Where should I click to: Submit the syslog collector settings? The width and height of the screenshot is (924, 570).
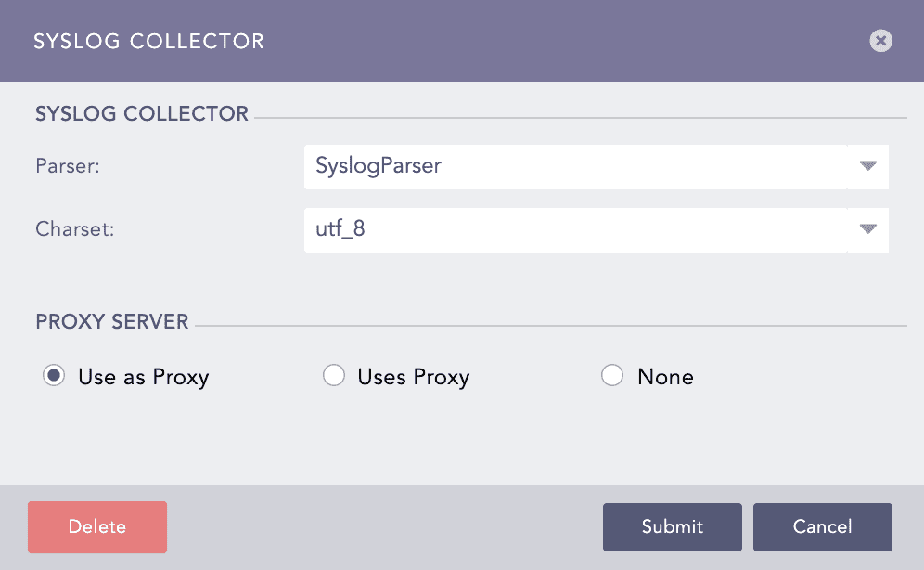(x=672, y=526)
